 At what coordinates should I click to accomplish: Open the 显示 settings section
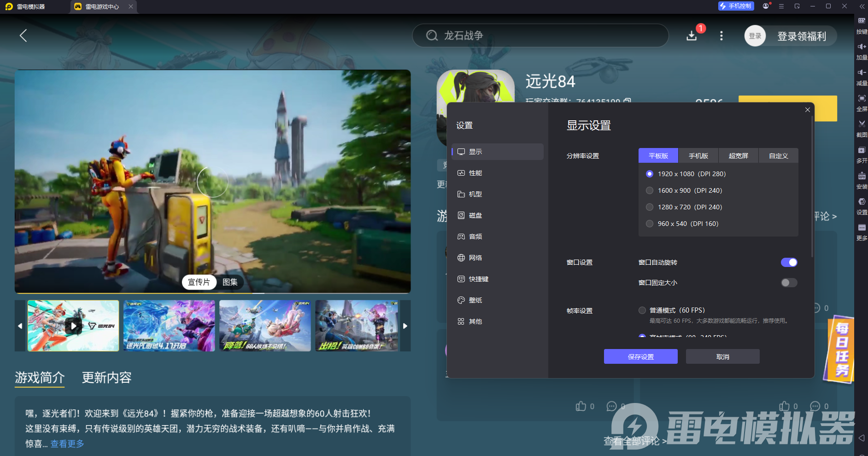[x=498, y=152]
